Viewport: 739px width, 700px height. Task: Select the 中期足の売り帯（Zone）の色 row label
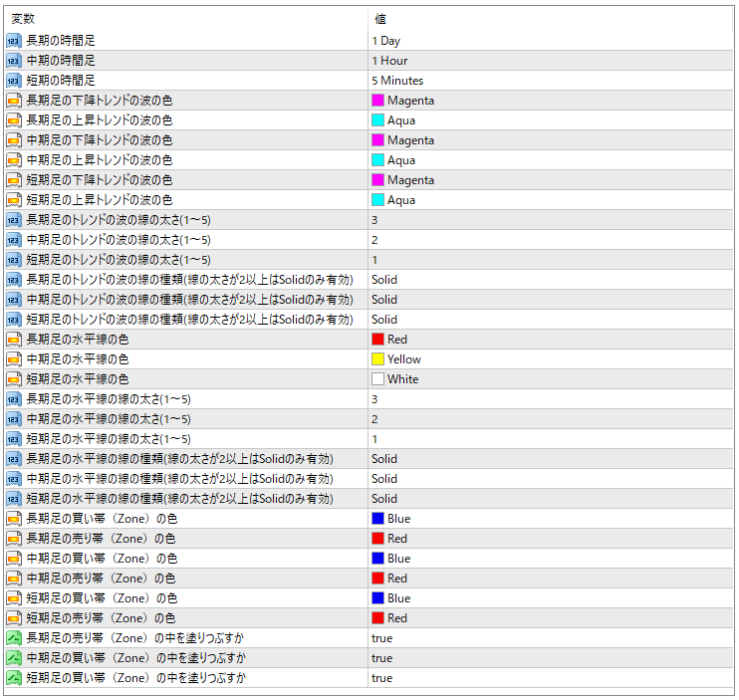coord(101,579)
